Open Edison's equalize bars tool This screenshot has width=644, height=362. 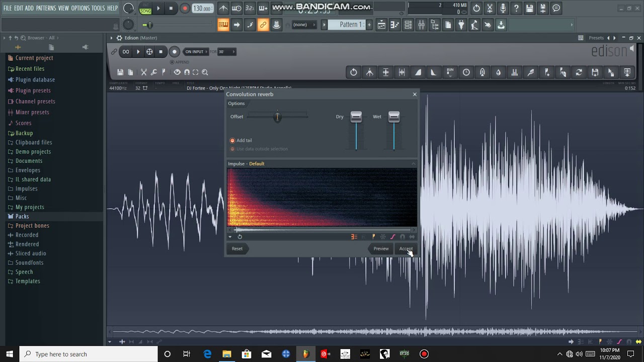(515, 72)
